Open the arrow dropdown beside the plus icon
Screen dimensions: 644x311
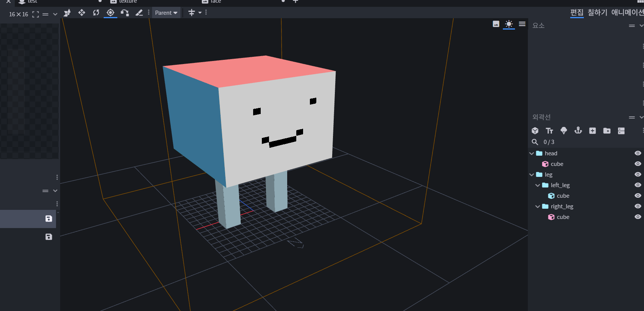click(x=200, y=13)
